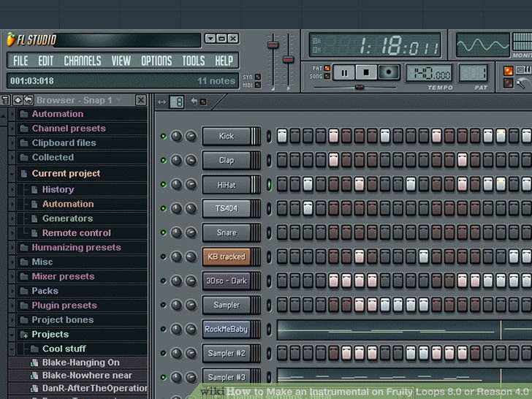Open the FILE menu
The image size is (532, 399).
pos(20,61)
